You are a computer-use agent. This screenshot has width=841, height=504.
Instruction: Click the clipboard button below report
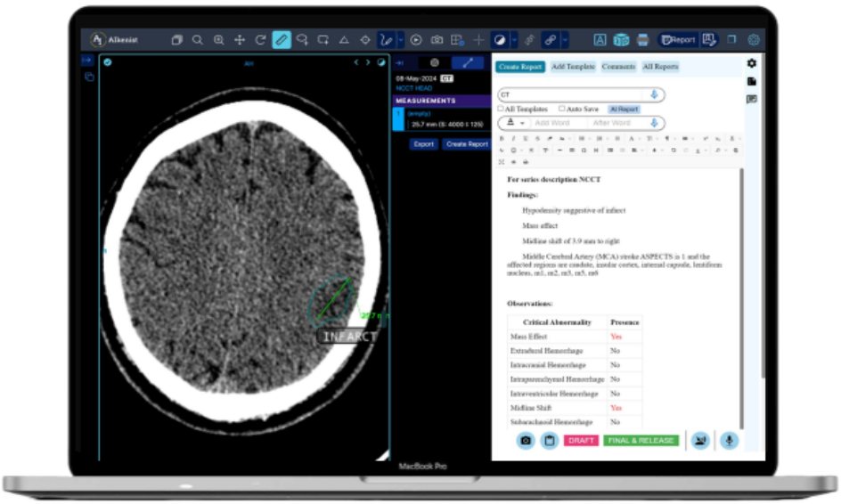[549, 441]
